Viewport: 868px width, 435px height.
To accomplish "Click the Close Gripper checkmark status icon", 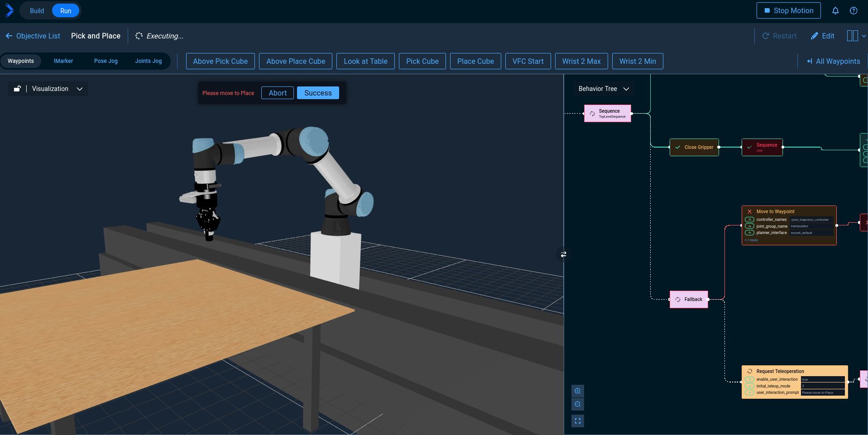I will click(x=678, y=147).
